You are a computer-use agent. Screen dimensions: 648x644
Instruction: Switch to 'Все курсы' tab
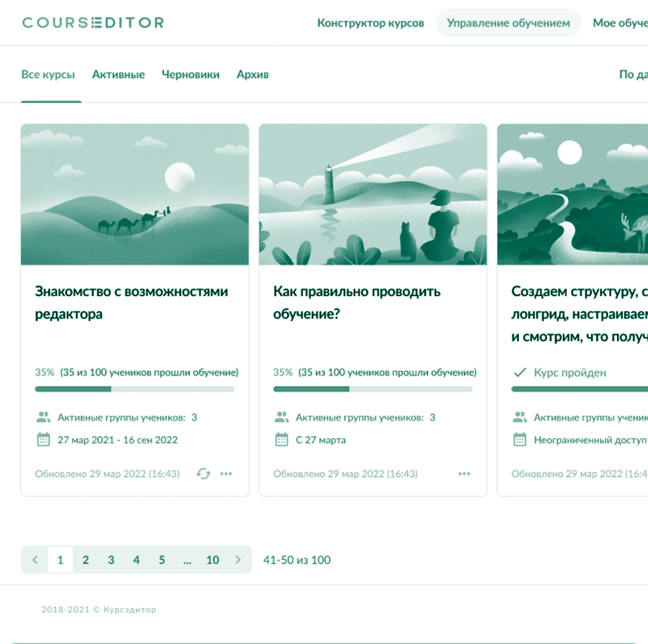pos(48,74)
